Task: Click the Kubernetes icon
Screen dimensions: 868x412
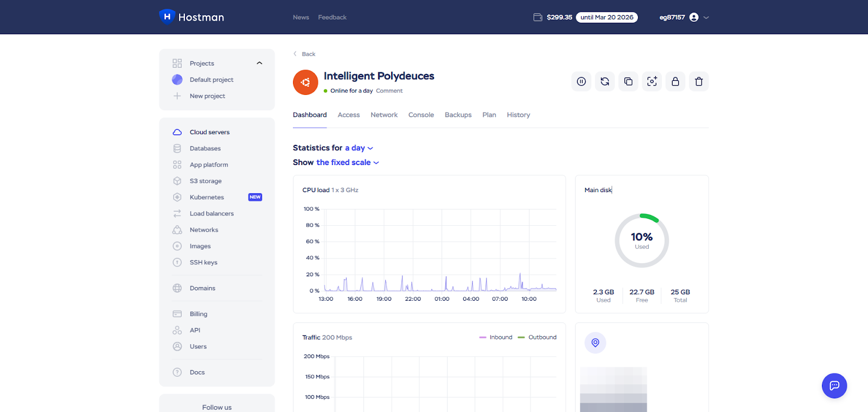Action: (177, 198)
